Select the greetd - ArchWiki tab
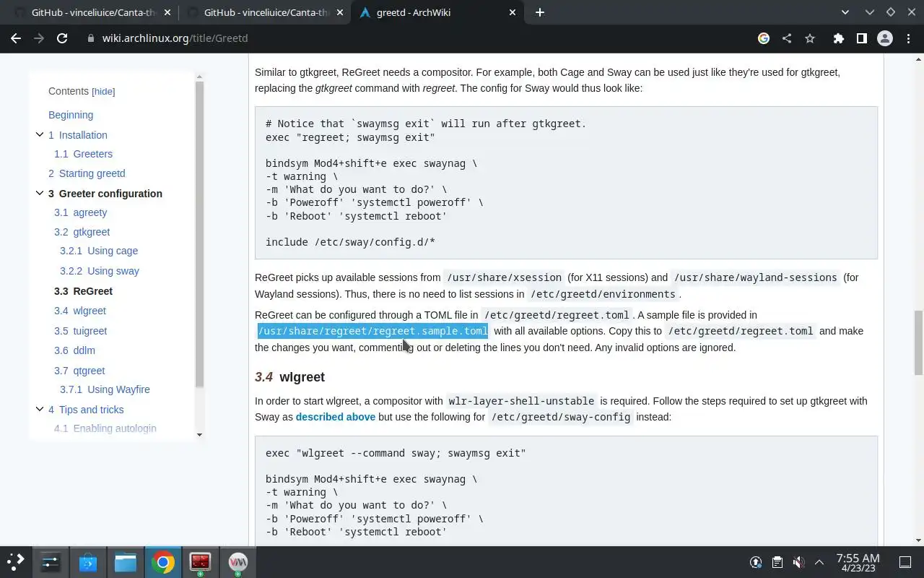Image resolution: width=924 pixels, height=578 pixels. coord(439,12)
